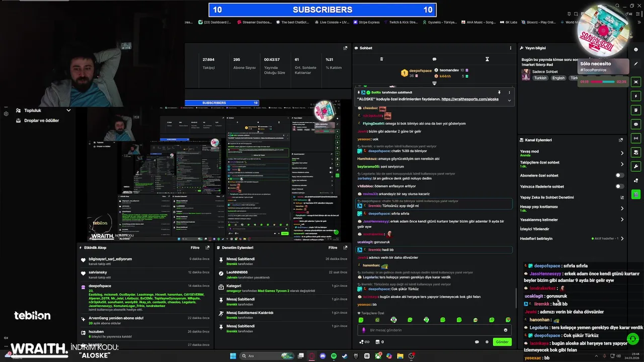Click LeoNNN666 moderation entry
The height and width of the screenshot is (362, 644).
click(x=283, y=275)
